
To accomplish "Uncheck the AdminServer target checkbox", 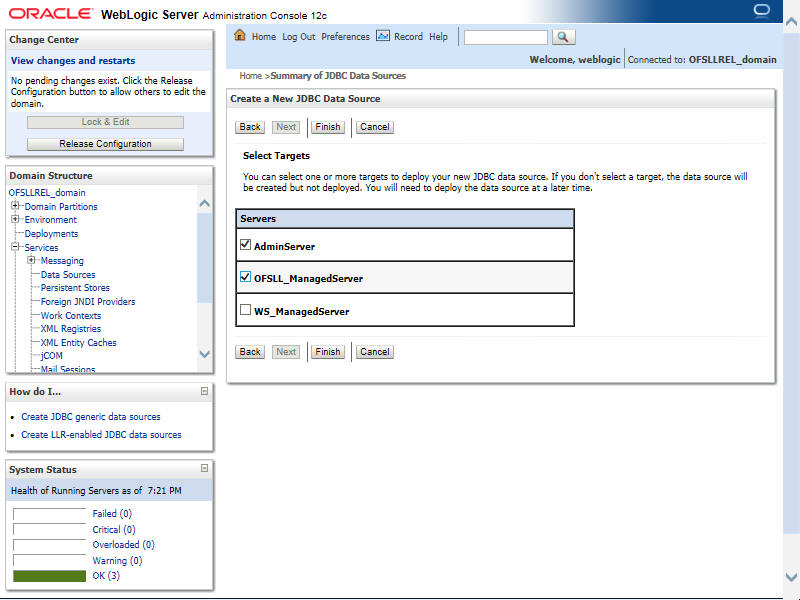I will click(245, 245).
